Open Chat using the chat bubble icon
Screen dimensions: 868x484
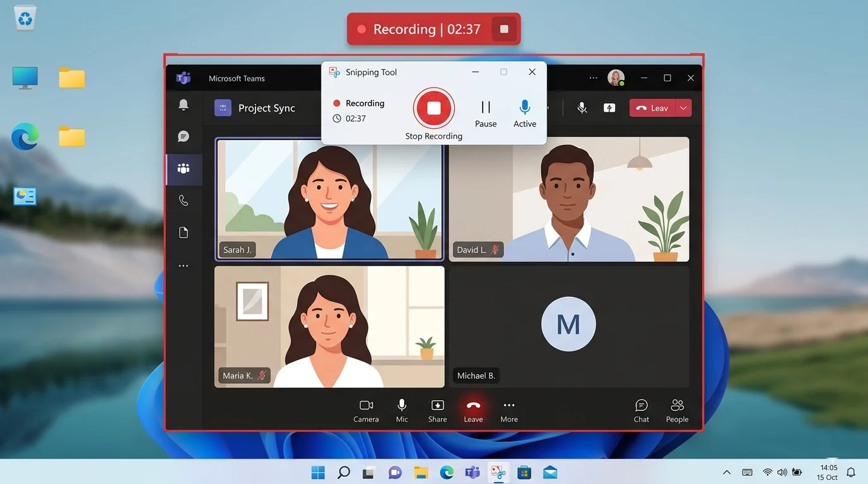pos(641,406)
